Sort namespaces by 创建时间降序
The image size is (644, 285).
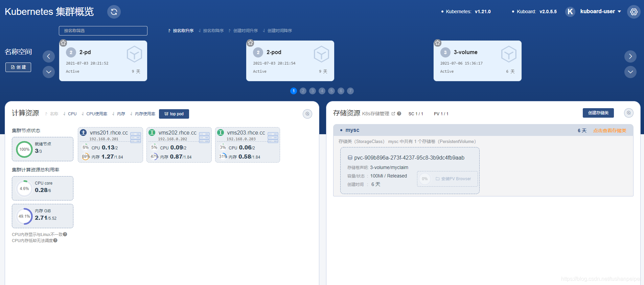point(277,31)
